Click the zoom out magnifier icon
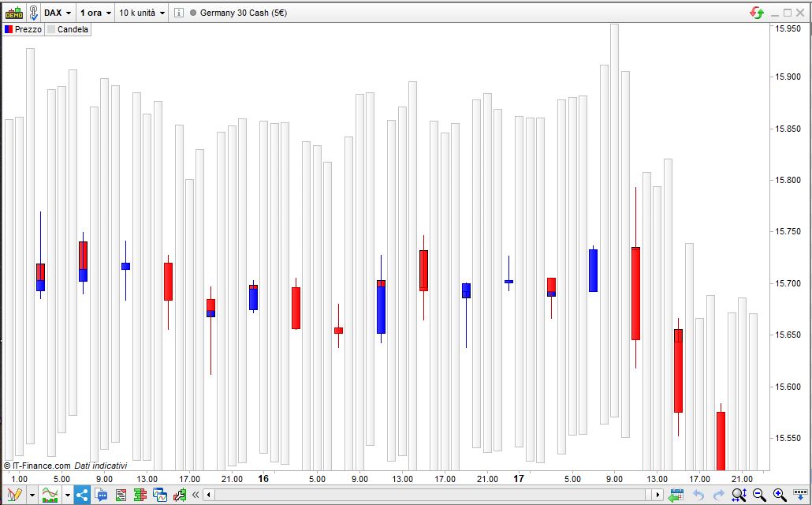 [x=759, y=496]
